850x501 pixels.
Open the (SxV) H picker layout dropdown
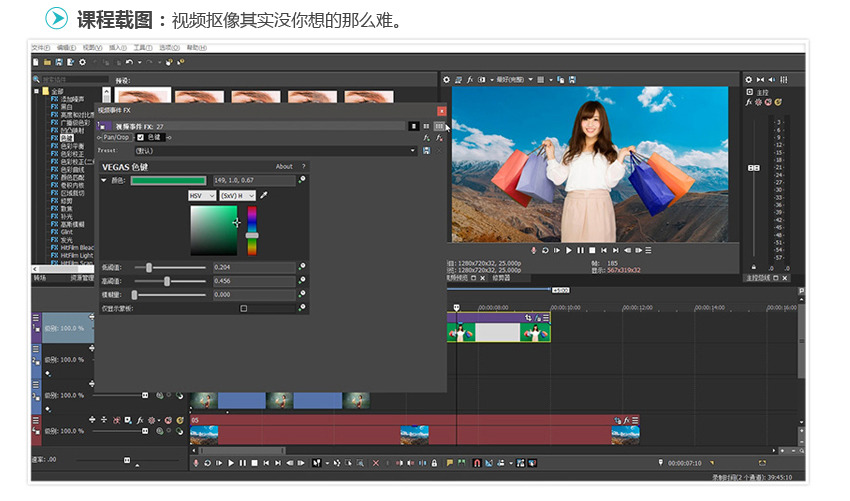(x=237, y=196)
